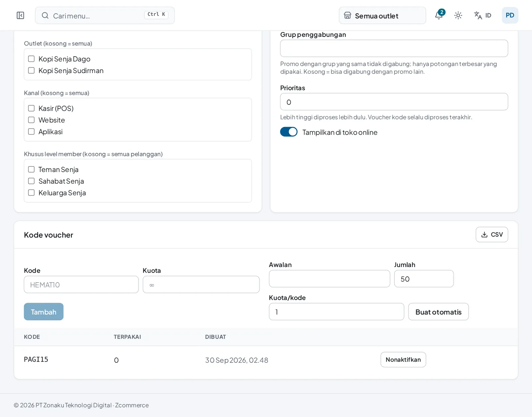Click the Jumlah field showing 50
The image size is (532, 417).
click(x=424, y=279)
